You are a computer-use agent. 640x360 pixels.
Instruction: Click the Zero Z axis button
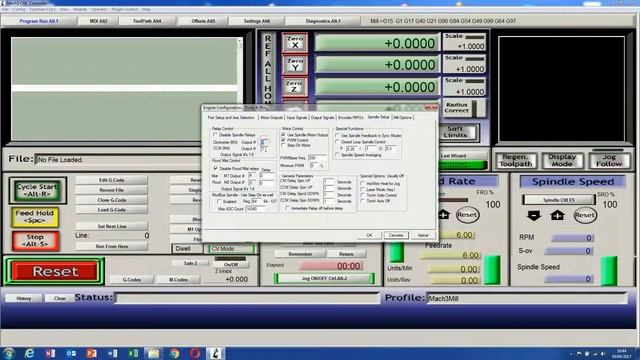click(295, 87)
